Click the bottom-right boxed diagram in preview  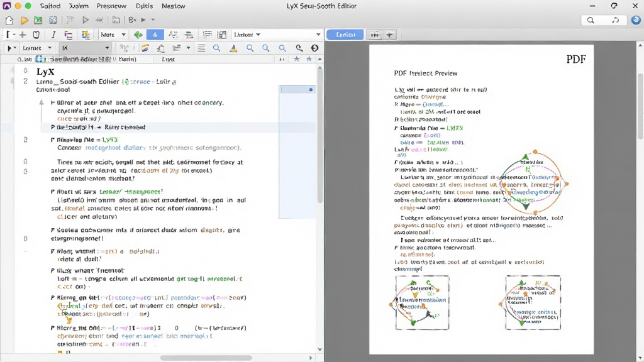[x=533, y=302]
